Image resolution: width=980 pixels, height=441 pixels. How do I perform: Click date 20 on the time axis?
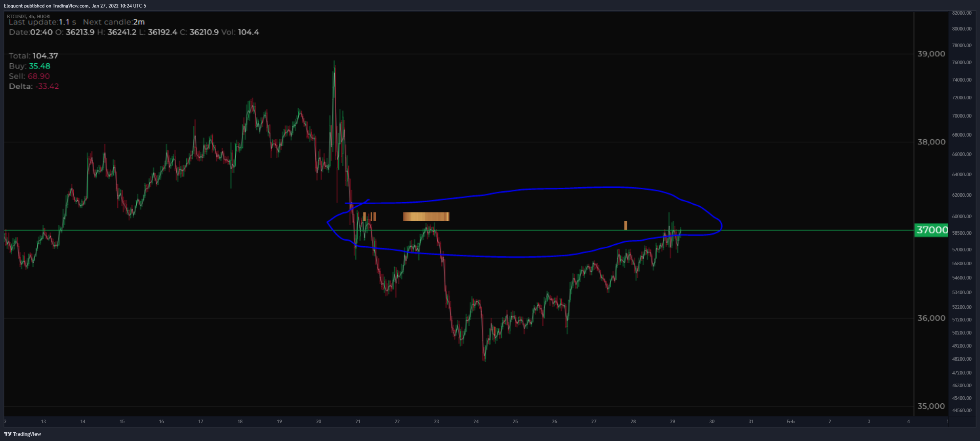[318, 422]
